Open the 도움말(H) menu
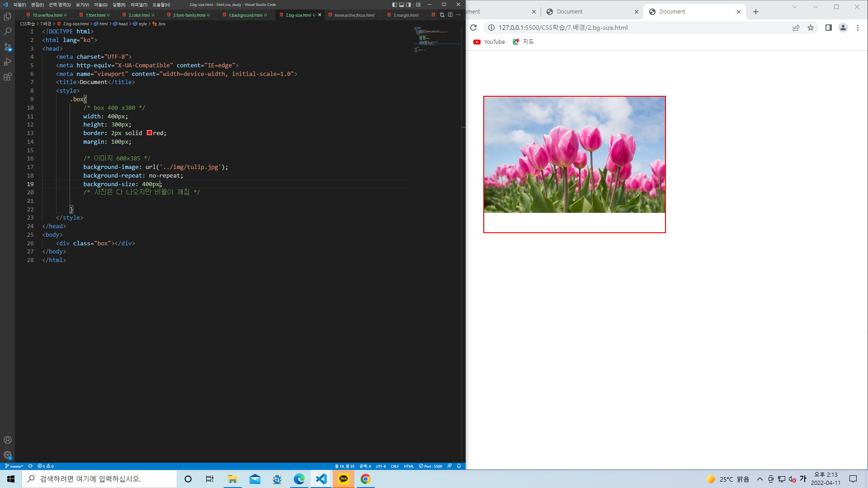 [x=161, y=5]
